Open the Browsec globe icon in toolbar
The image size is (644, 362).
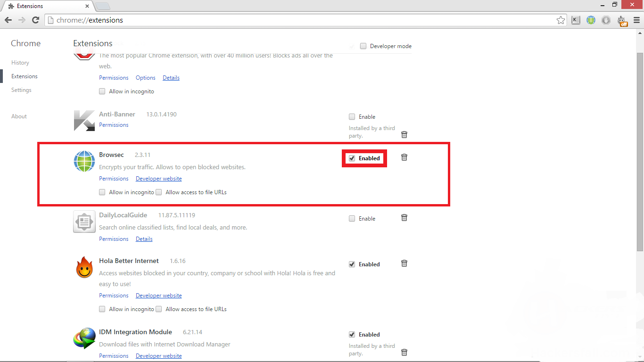[591, 20]
